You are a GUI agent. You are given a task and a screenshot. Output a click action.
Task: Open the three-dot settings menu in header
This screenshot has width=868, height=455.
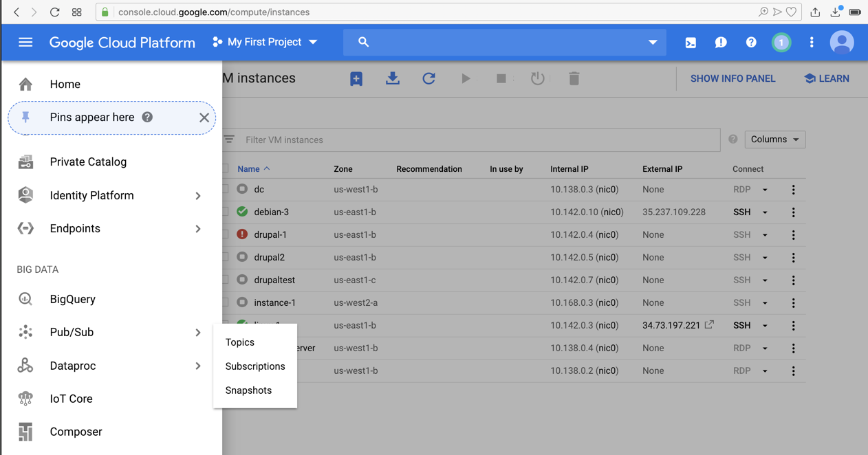click(812, 43)
